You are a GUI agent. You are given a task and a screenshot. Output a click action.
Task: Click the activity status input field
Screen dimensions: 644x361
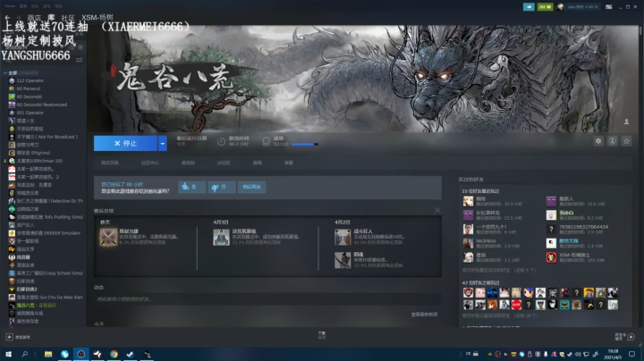267,299
